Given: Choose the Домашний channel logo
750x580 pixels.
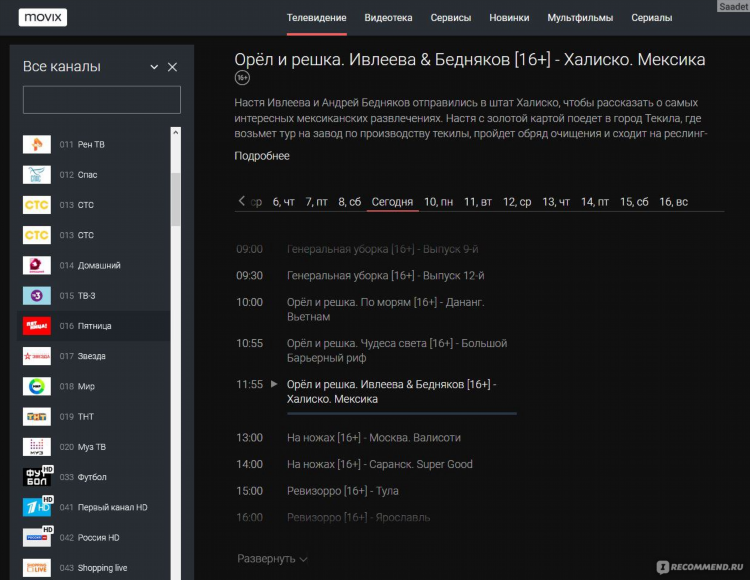Looking at the screenshot, I should click(37, 265).
